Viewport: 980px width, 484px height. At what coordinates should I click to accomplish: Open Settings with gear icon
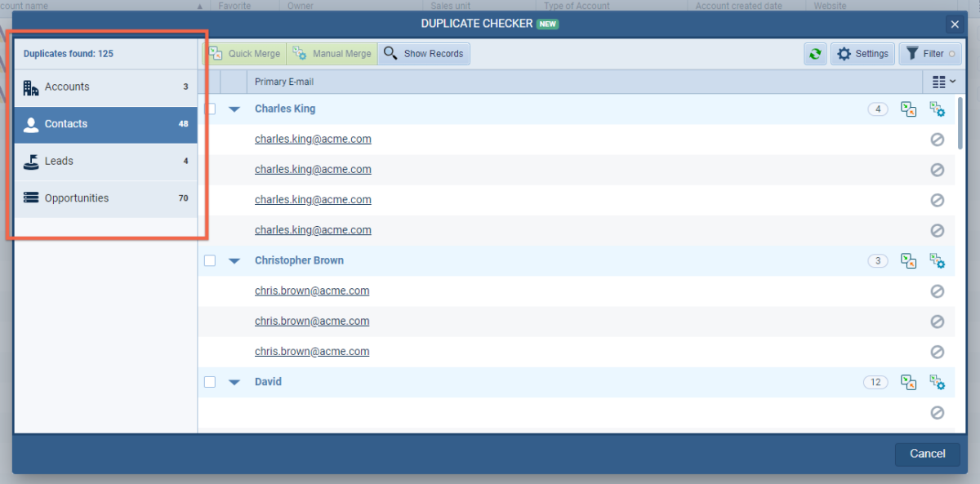coord(862,54)
